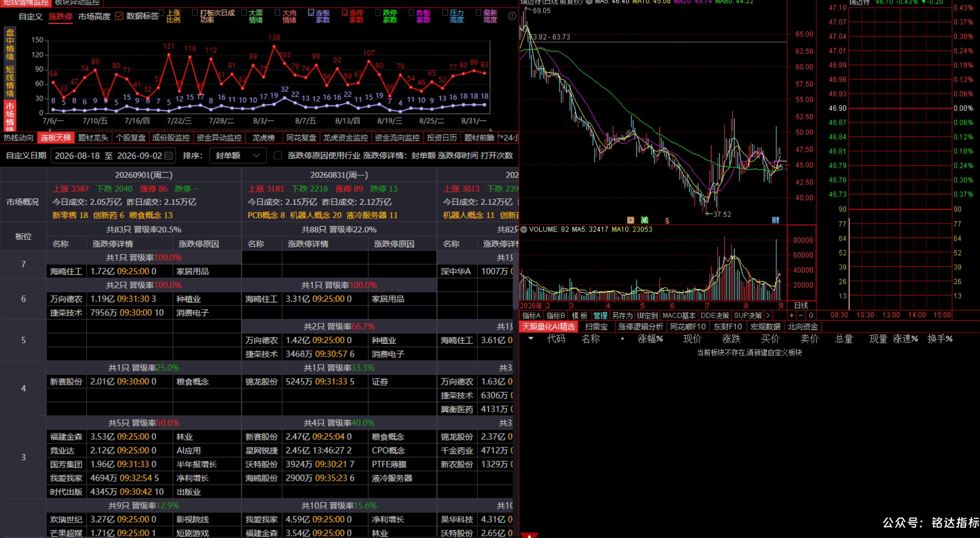Click the 绑定到 button

pos(647,316)
